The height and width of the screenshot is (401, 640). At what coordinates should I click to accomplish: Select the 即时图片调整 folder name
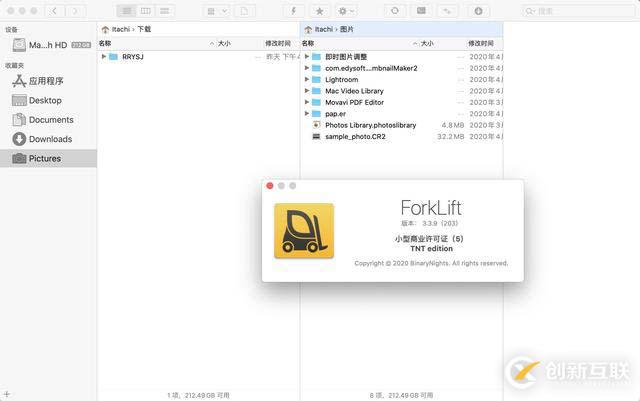[346, 57]
